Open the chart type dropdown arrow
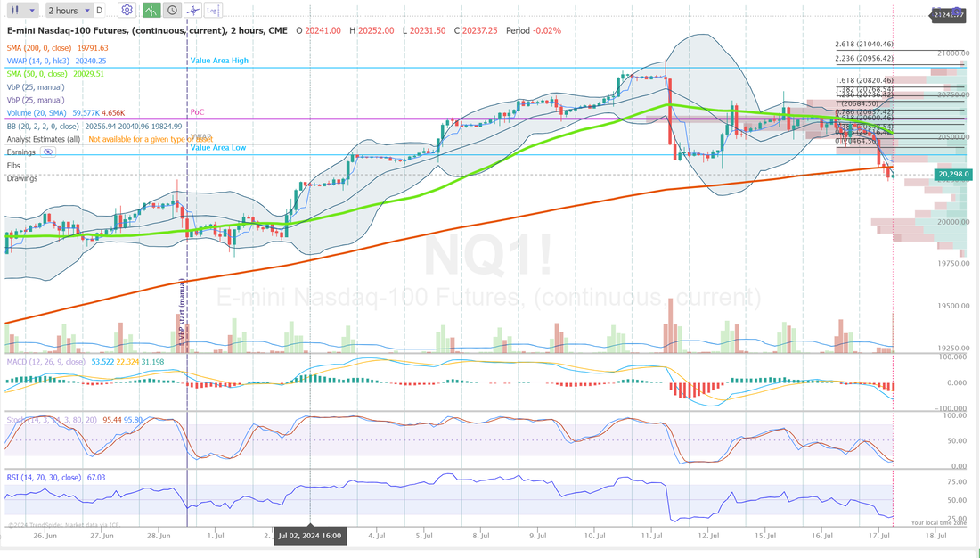 tap(32, 11)
